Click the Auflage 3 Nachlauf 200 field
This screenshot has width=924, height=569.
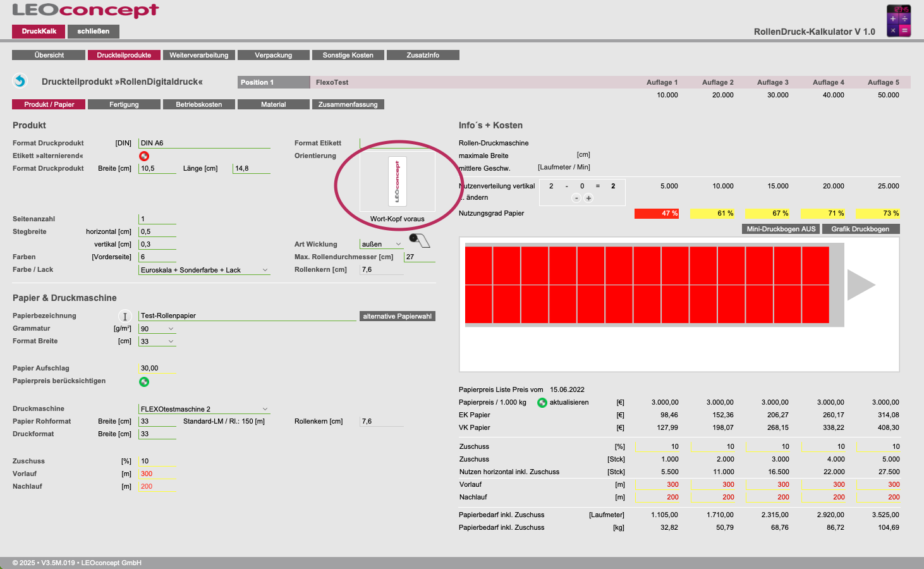tap(767, 497)
